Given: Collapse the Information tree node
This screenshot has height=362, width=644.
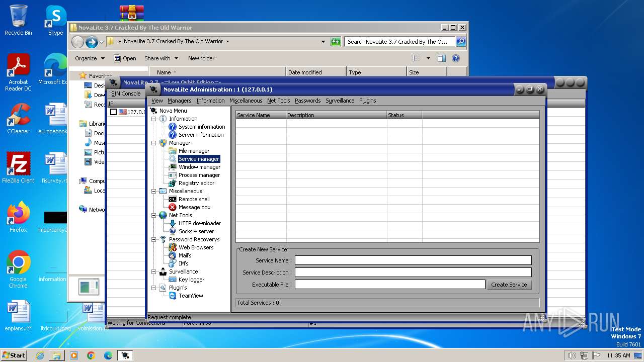Looking at the screenshot, I should 154,119.
